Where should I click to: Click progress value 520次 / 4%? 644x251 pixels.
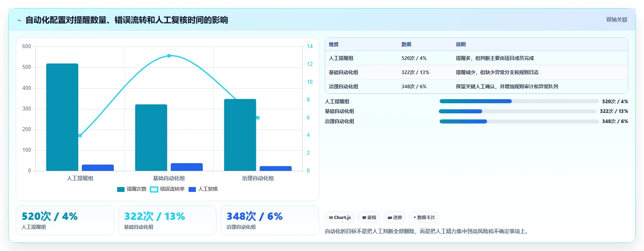click(615, 102)
